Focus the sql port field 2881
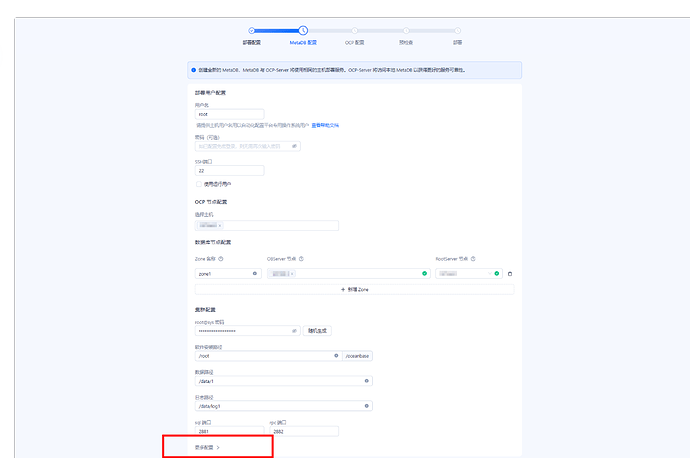Screen dimensions: 690x458 coord(229,432)
